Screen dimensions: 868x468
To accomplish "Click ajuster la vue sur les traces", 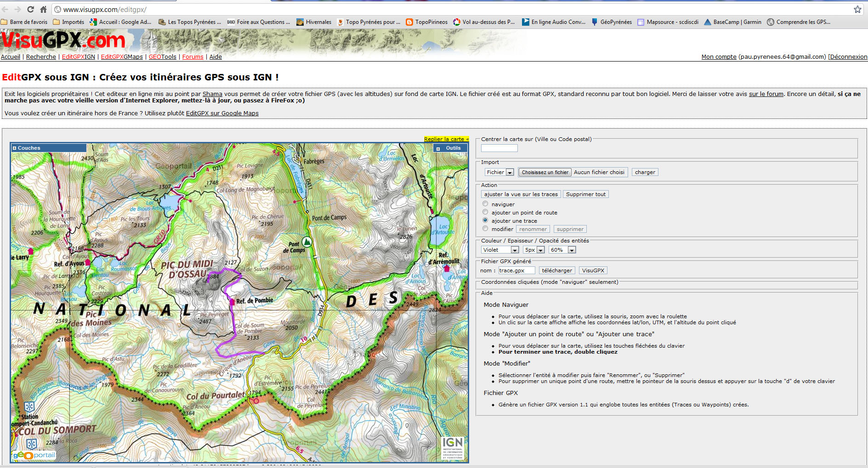I will (521, 194).
